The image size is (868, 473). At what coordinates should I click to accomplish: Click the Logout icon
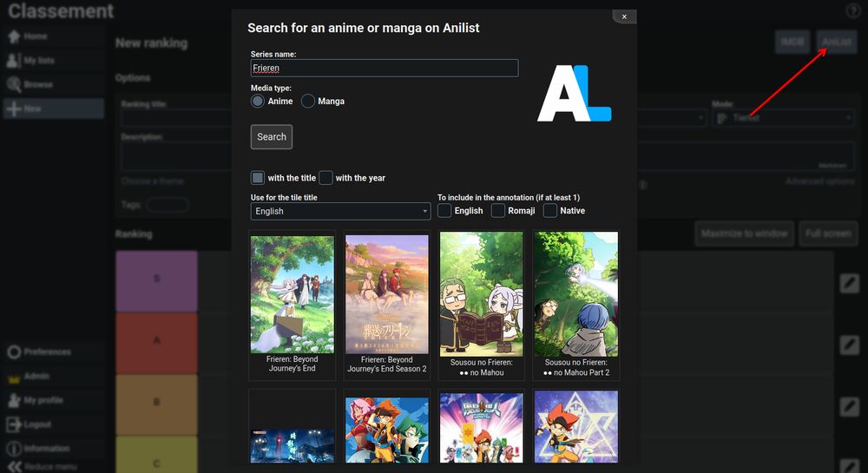click(x=14, y=424)
